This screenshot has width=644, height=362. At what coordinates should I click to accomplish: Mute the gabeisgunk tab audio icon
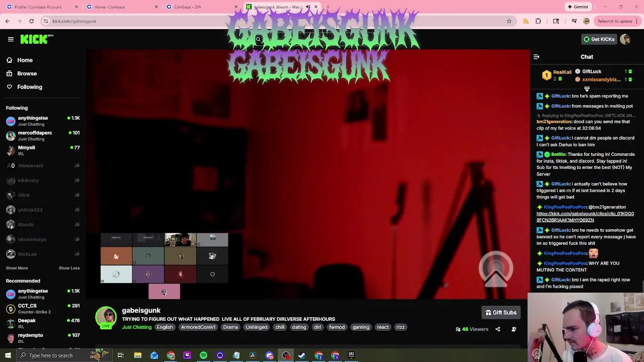click(308, 7)
